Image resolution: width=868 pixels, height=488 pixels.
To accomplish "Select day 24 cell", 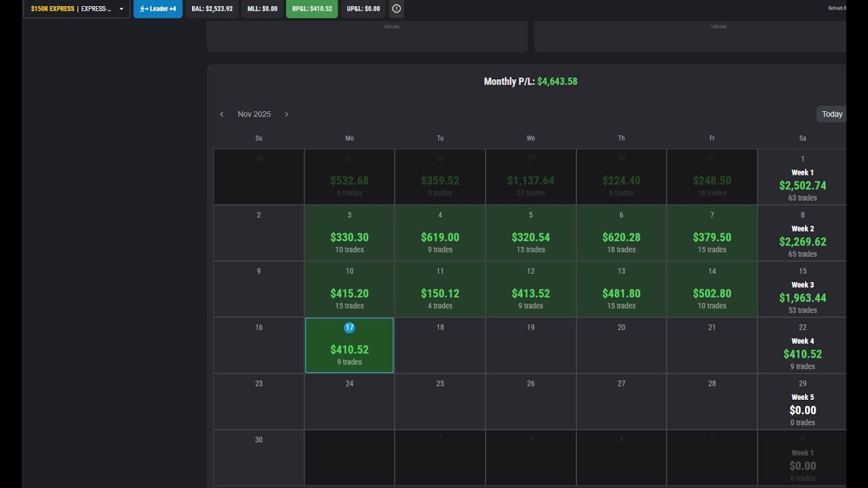I will (349, 402).
